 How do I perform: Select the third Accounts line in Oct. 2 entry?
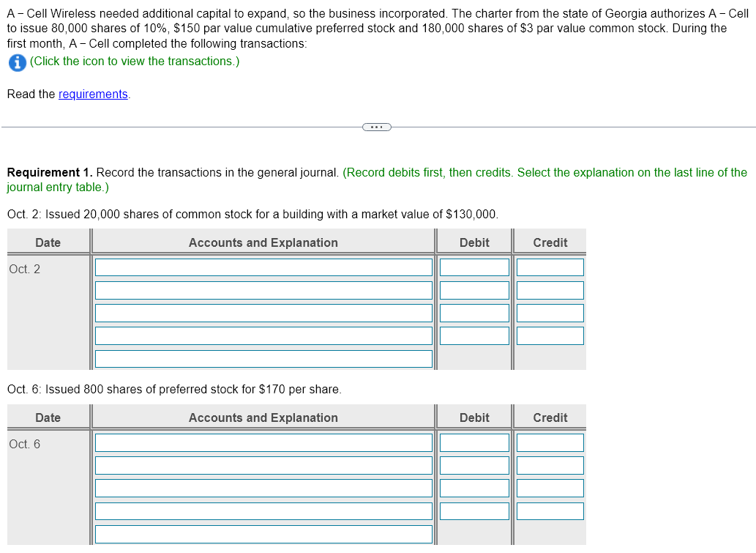coord(263,312)
